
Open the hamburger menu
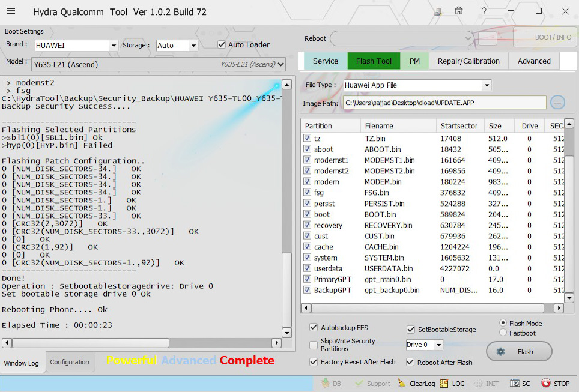pos(11,11)
